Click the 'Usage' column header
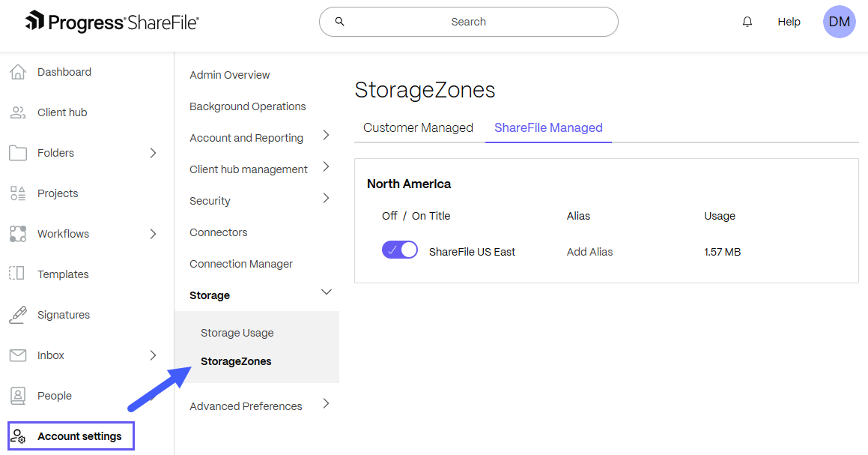This screenshot has height=455, width=868. tap(719, 216)
